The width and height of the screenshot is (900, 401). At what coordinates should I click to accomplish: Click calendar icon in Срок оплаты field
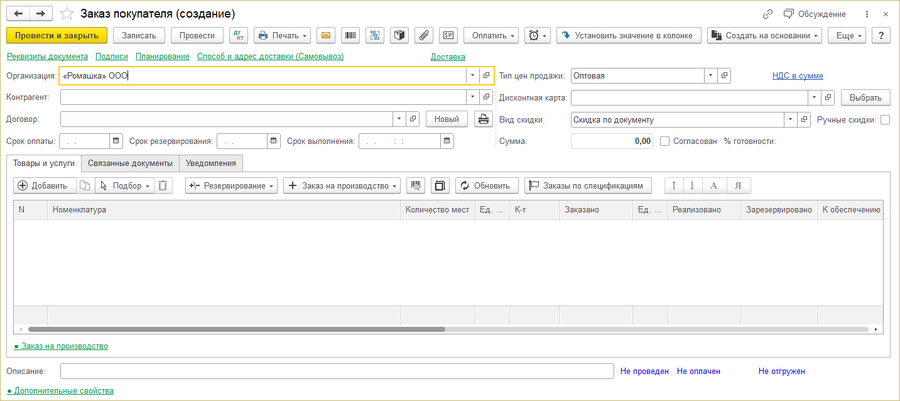[x=116, y=141]
